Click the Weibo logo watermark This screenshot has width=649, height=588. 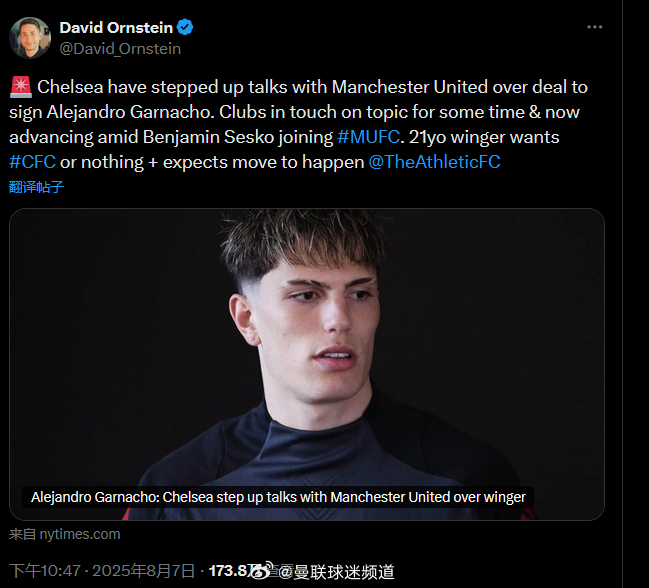[x=263, y=571]
